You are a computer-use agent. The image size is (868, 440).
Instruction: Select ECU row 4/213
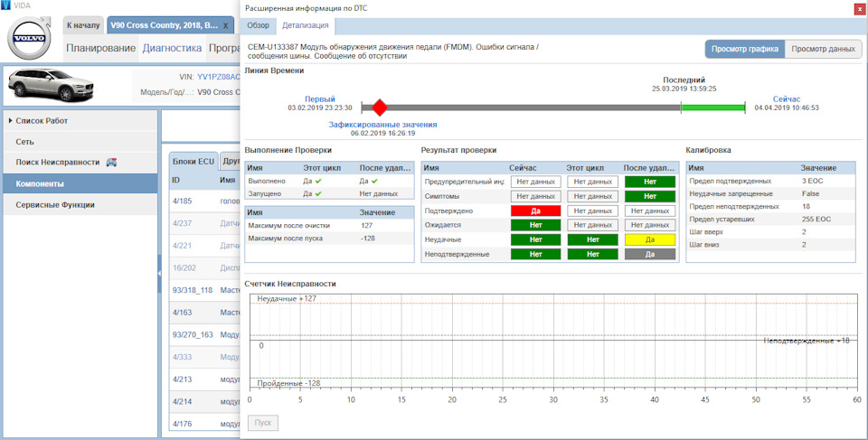point(205,379)
